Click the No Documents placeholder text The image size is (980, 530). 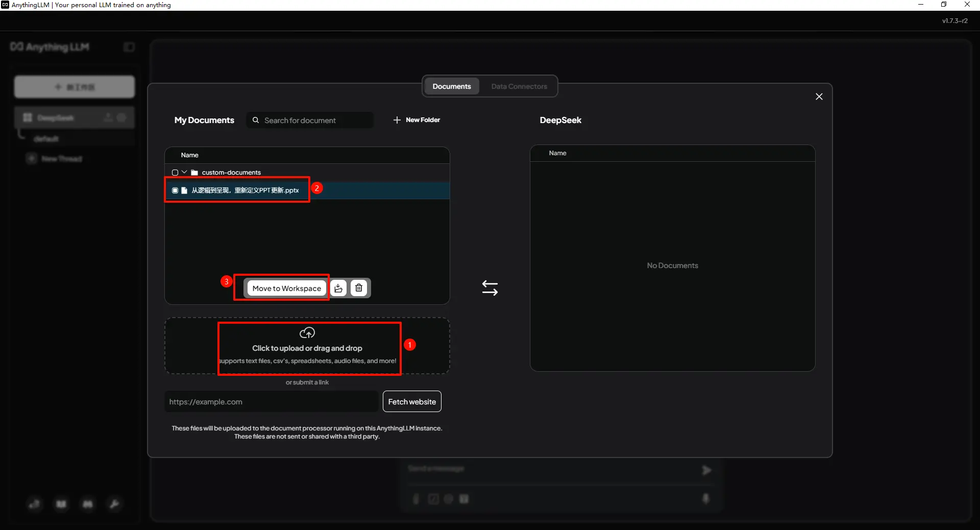click(x=672, y=266)
